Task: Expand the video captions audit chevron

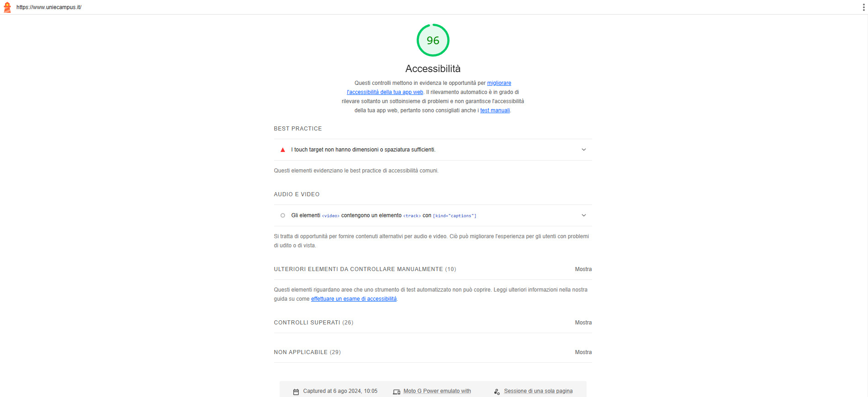Action: click(584, 215)
